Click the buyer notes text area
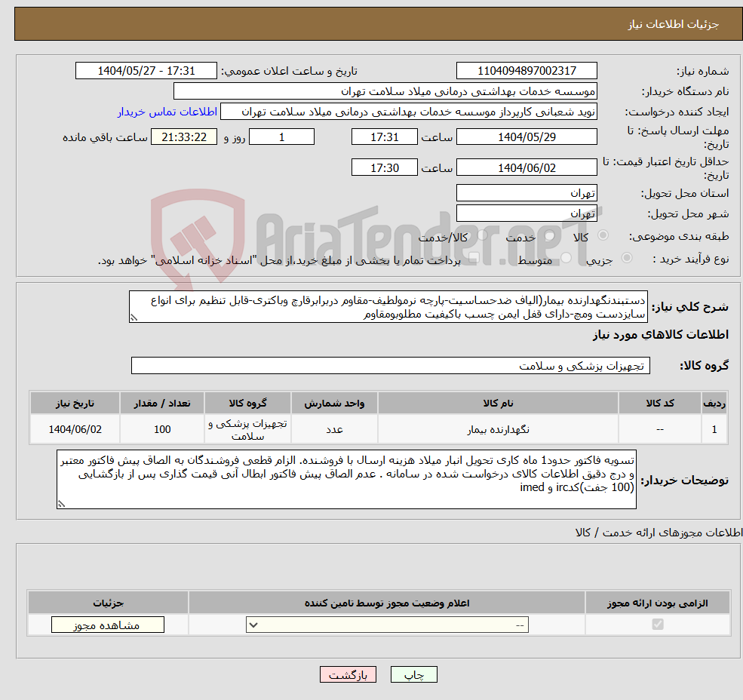The width and height of the screenshot is (743, 700). (x=346, y=480)
